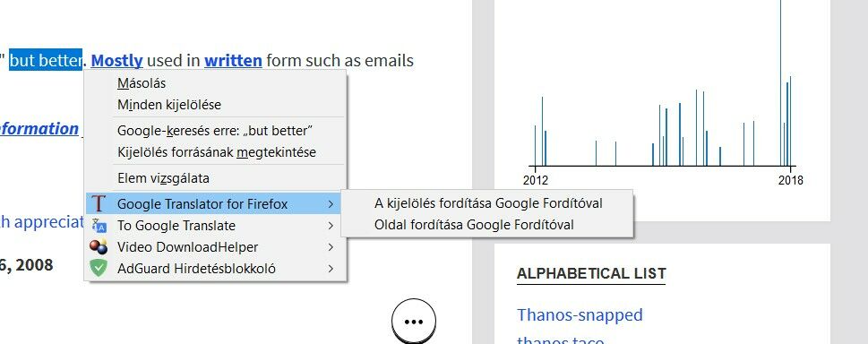
Task: Expand Google Translator for Firefox submenu arrow
Action: (x=331, y=204)
